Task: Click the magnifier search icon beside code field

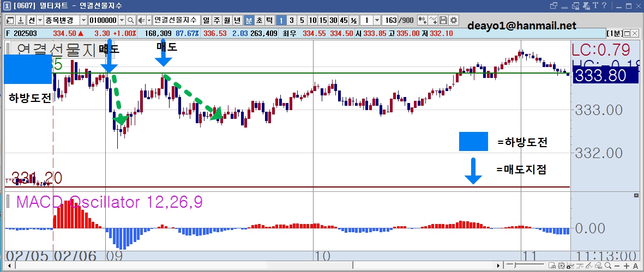Action: (x=131, y=21)
